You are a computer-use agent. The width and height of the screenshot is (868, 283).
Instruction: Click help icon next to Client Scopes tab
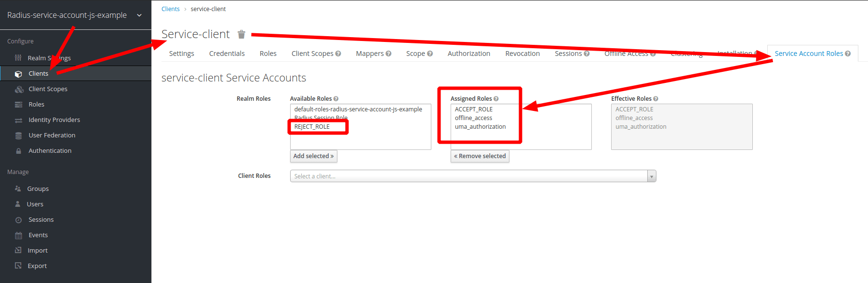tap(338, 54)
